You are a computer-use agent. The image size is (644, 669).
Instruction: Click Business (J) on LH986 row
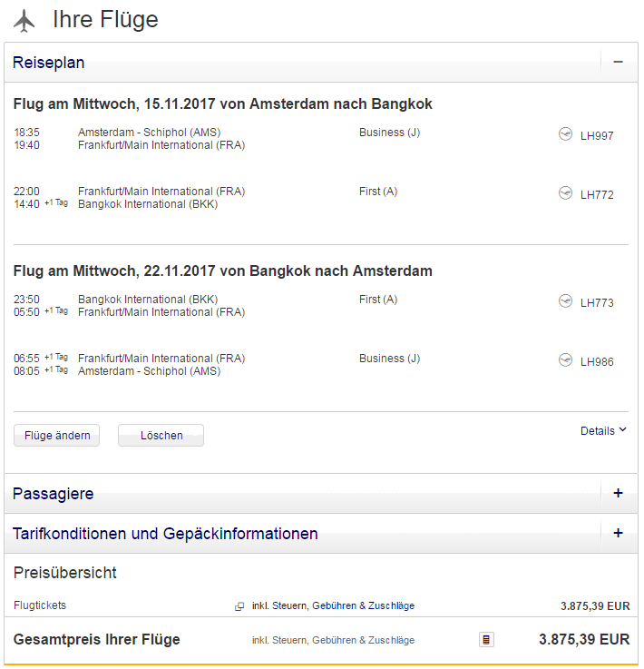click(x=389, y=359)
